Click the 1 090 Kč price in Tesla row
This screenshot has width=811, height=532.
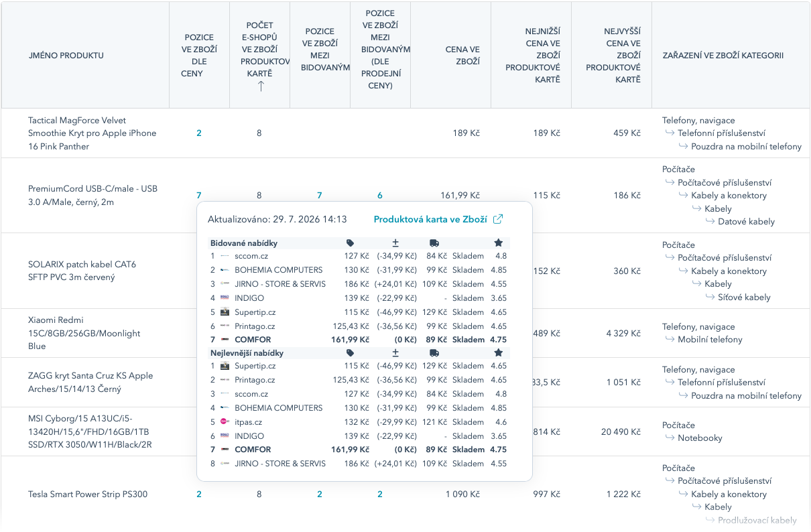(463, 494)
